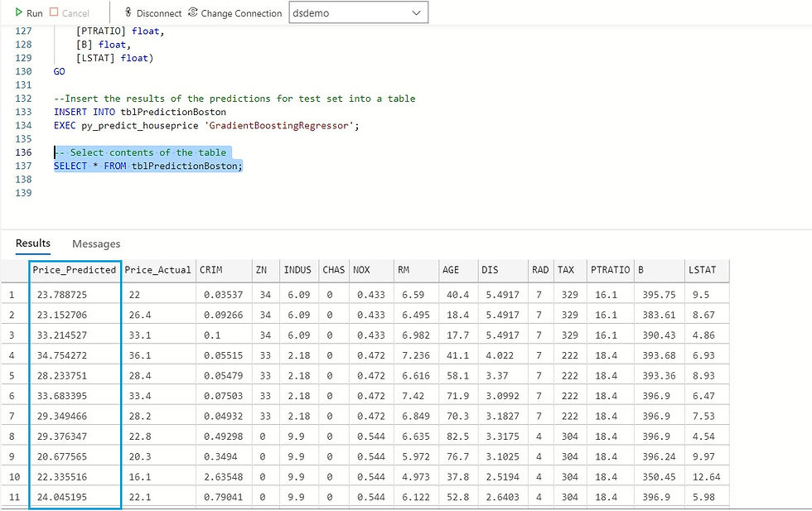Click LSTAT cell 12.64

[x=707, y=477]
